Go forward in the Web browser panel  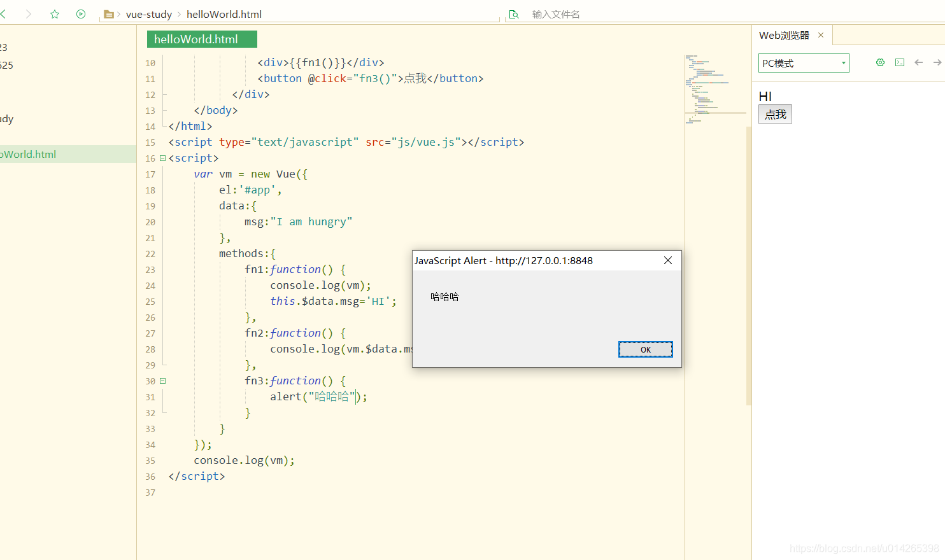pos(937,62)
